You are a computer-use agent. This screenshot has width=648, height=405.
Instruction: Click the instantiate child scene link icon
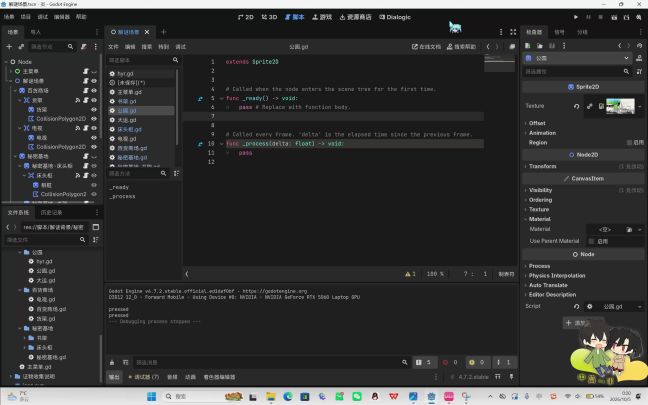tap(21, 47)
